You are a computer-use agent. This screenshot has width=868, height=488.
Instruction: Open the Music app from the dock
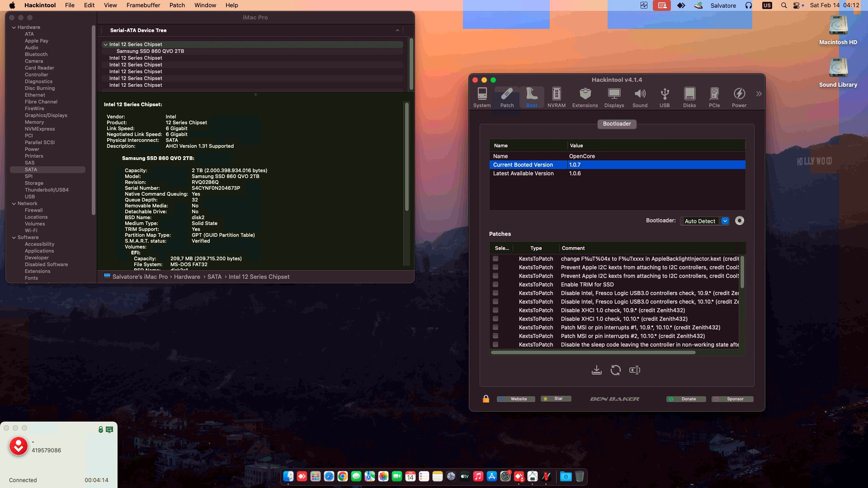[478, 476]
